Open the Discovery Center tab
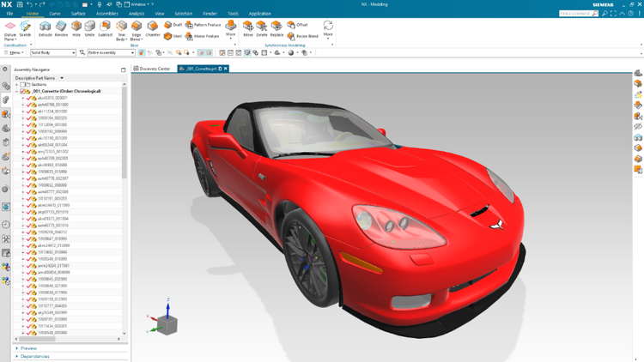 (x=152, y=69)
